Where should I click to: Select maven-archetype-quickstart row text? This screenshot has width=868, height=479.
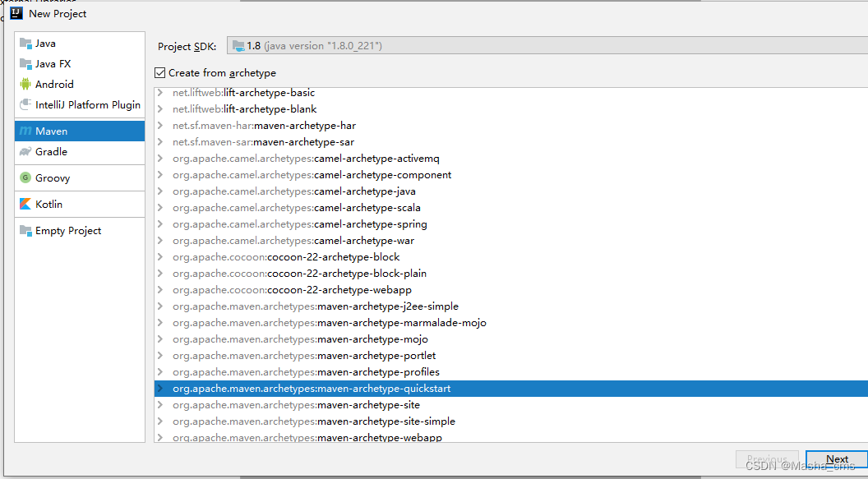[x=311, y=389]
